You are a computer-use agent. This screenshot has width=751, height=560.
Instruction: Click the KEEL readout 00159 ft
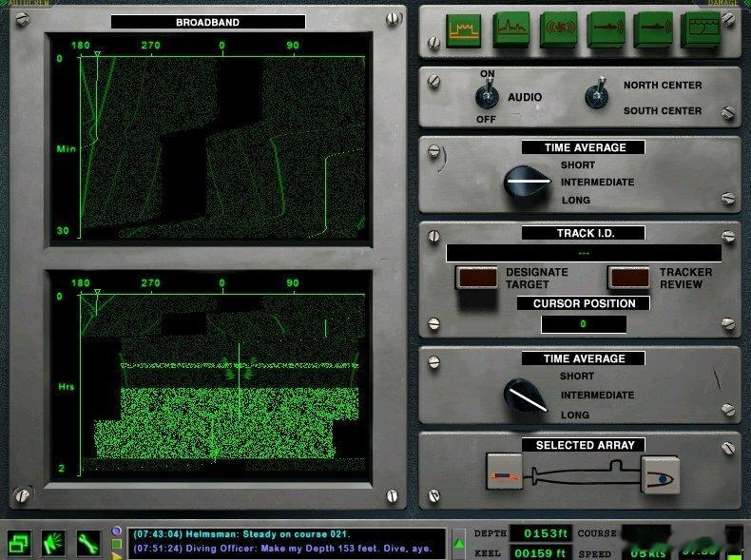pyautogui.click(x=540, y=552)
